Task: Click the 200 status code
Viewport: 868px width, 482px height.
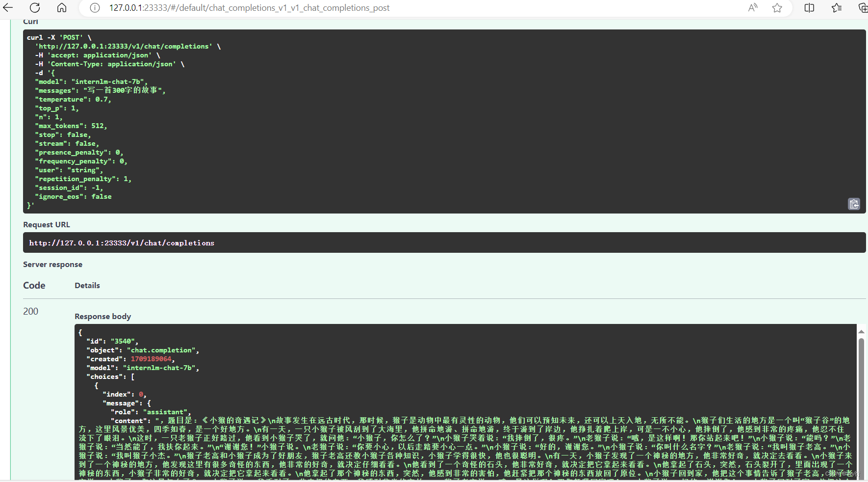Action: [x=30, y=311]
